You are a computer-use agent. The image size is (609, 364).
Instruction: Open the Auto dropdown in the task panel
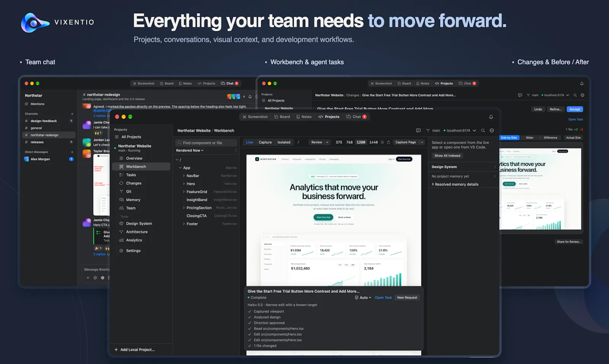click(363, 297)
